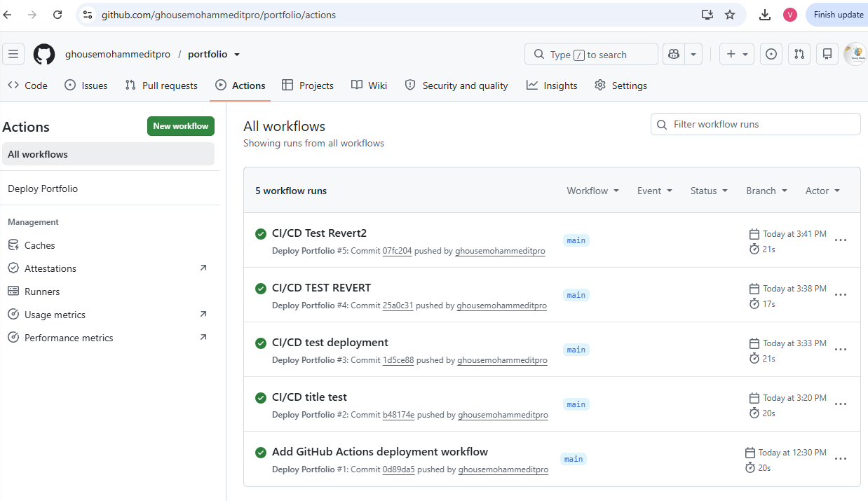Open external link arrow for Performance metrics

coord(203,337)
